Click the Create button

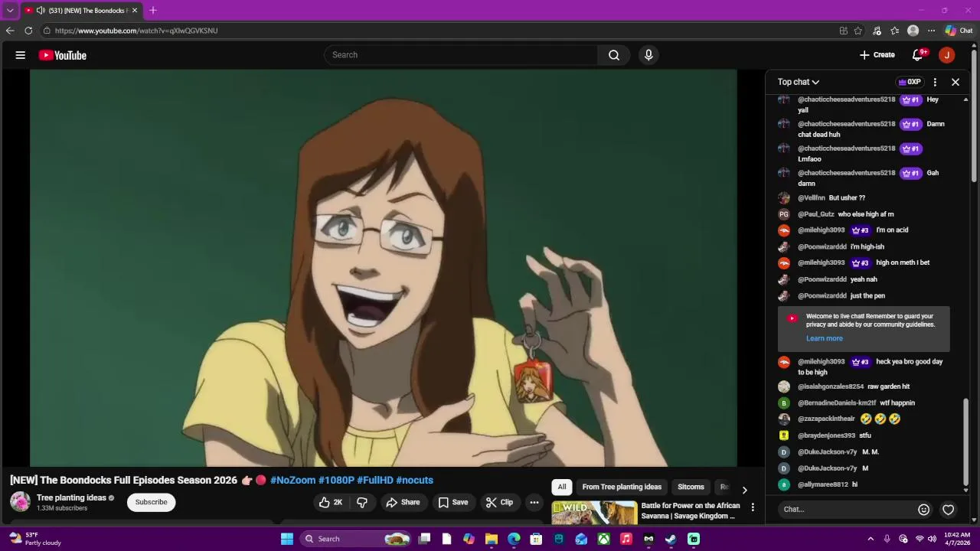(877, 55)
